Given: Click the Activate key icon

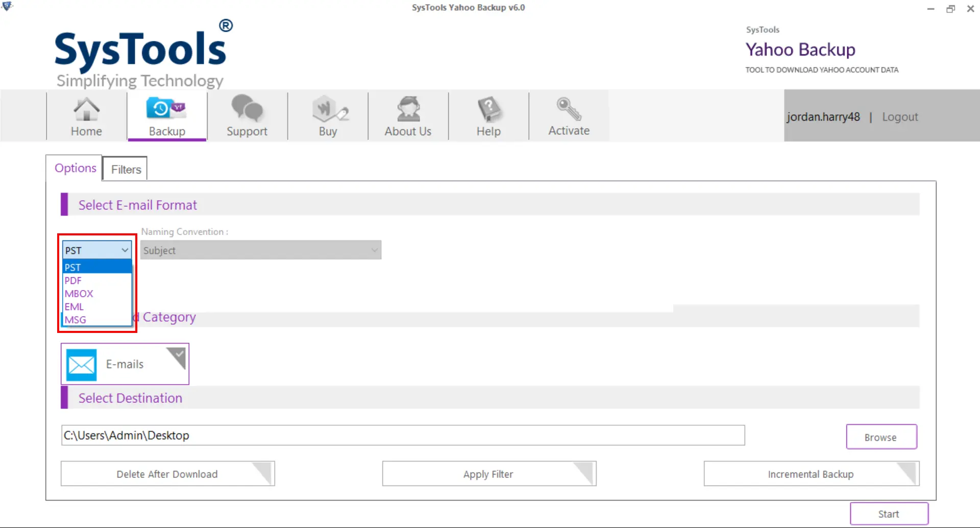Looking at the screenshot, I should click(569, 109).
